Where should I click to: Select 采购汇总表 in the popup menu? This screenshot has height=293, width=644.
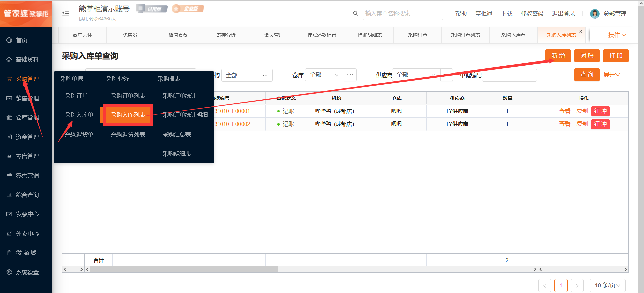(x=177, y=134)
